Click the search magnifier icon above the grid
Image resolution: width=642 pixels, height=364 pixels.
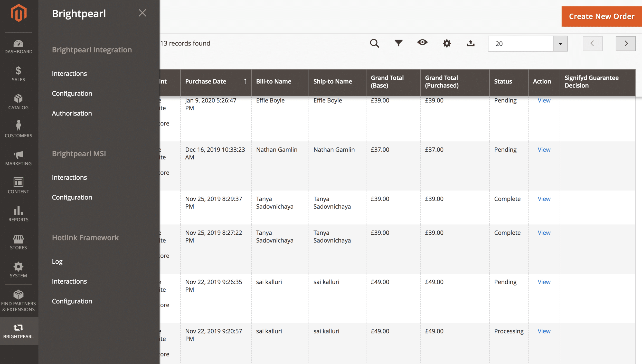(374, 43)
